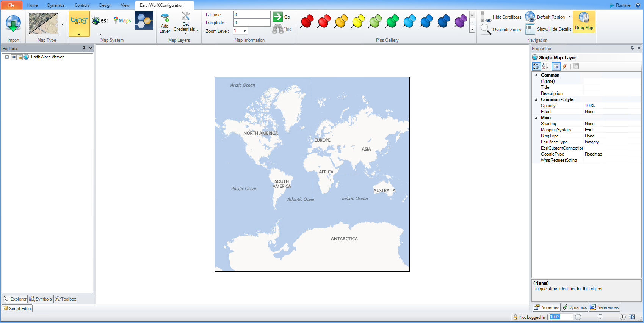The width and height of the screenshot is (644, 323).
Task: Switch to the Dynamics ribbon tab
Action: tap(56, 5)
